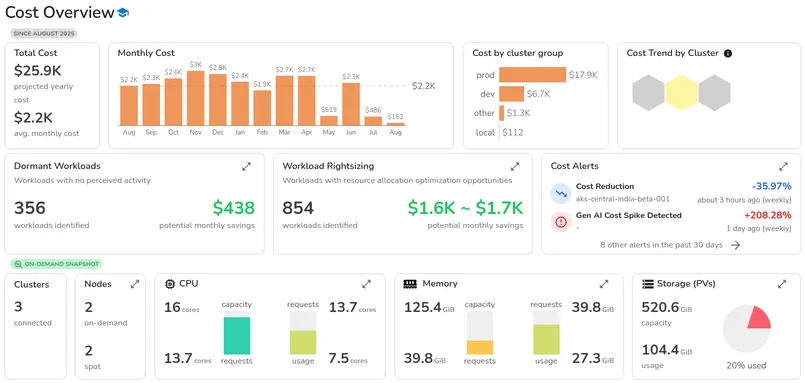Click the May $519 bar
The width and height of the screenshot is (805, 383).
(329, 121)
